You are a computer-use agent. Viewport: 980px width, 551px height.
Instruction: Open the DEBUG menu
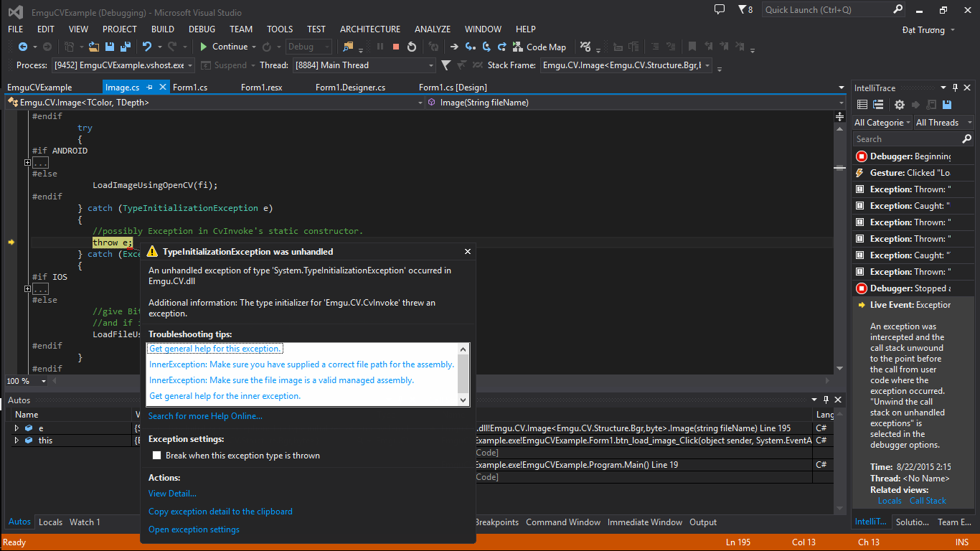click(x=202, y=29)
